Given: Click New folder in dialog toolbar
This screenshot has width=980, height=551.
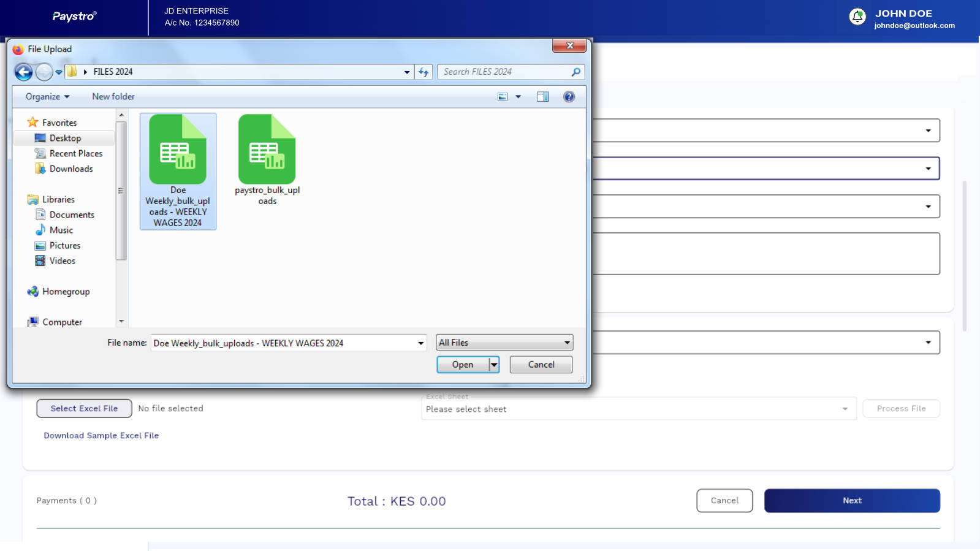Looking at the screenshot, I should [x=113, y=97].
